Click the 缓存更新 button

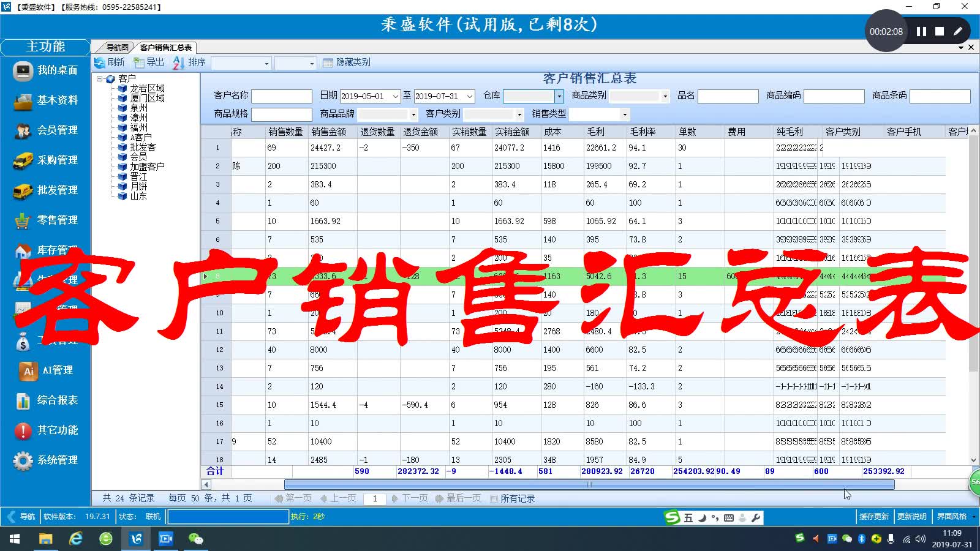(x=873, y=517)
